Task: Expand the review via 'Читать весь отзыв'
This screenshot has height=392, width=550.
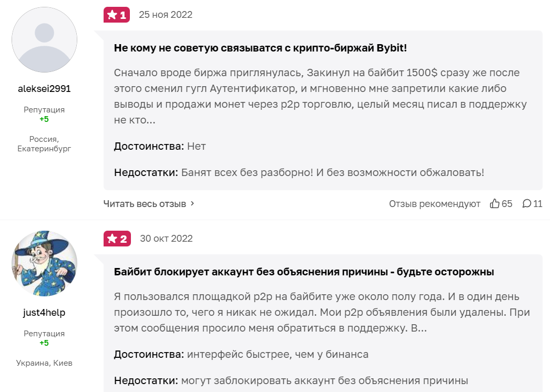Action: [x=145, y=204]
